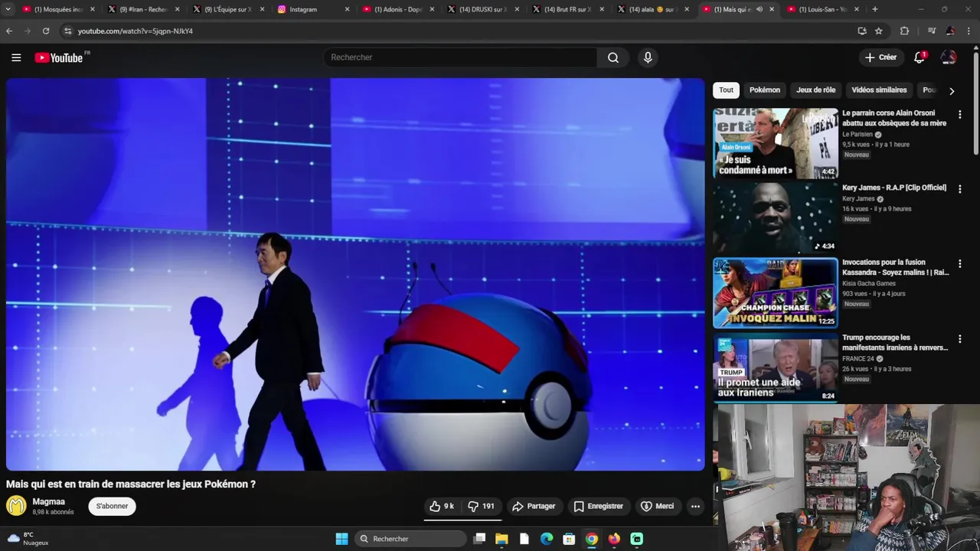Open the notifications bell

[x=920, y=57]
